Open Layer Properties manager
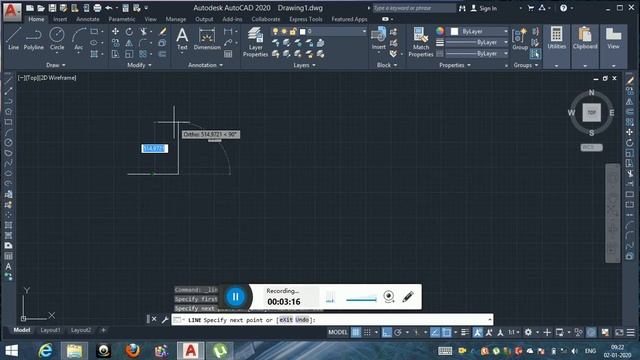The height and width of the screenshot is (360, 640). point(256,42)
